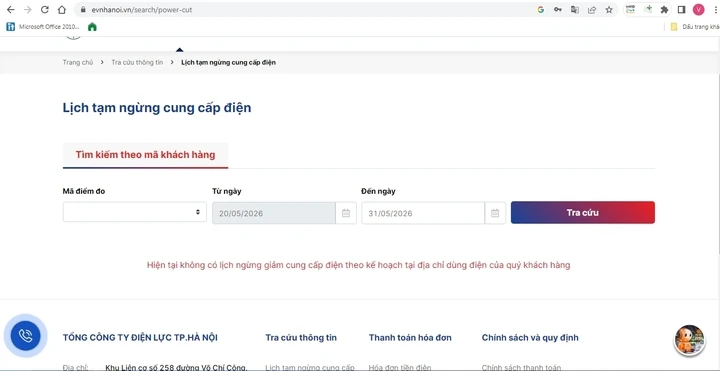
Task: Click the Tra cứu thông tin footer heading
Action: (301, 338)
